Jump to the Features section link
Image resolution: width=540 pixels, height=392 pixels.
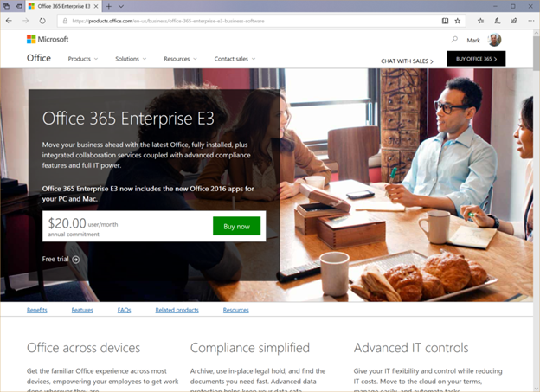click(x=82, y=310)
